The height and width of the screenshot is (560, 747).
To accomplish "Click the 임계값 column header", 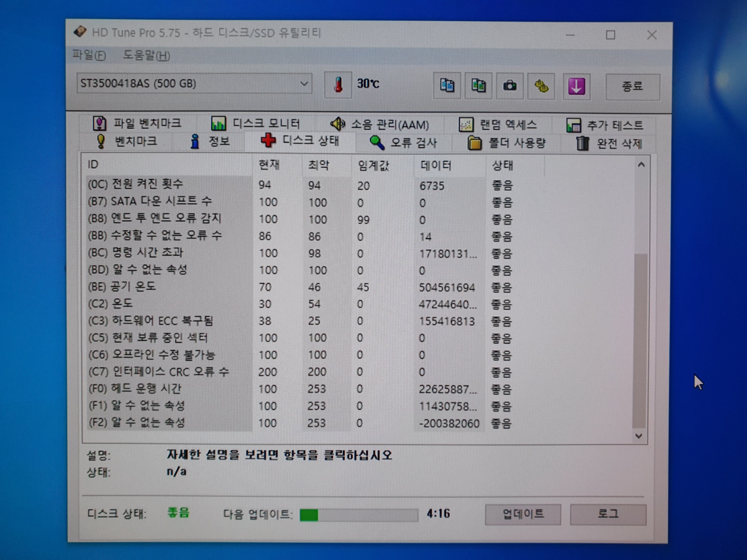I will (x=383, y=165).
